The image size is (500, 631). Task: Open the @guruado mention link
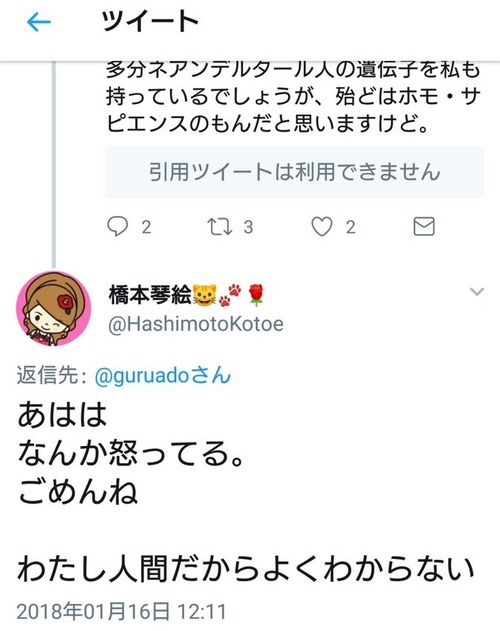162,376
